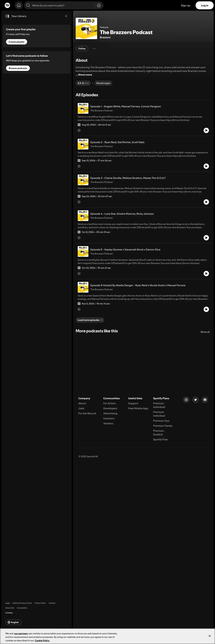
Task: Play Episode 5 Kayley Gunner
Action: (206, 273)
